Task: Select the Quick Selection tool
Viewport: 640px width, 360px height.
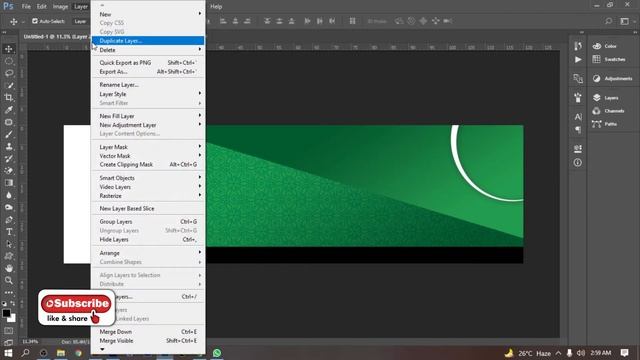Action: click(9, 86)
